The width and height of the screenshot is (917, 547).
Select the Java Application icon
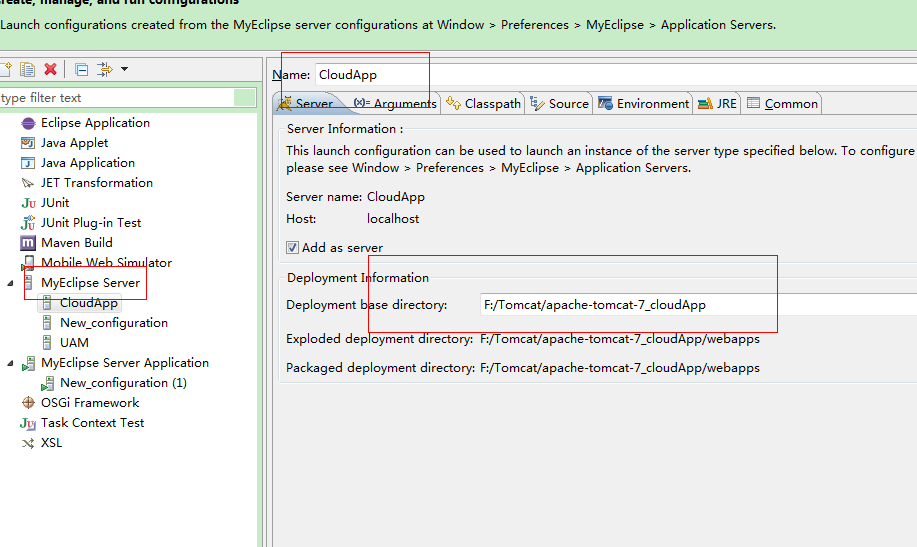pyautogui.click(x=28, y=163)
